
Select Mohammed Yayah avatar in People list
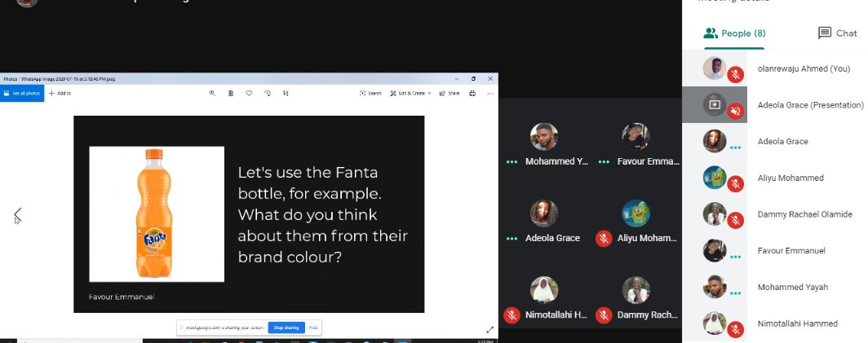pyautogui.click(x=715, y=287)
